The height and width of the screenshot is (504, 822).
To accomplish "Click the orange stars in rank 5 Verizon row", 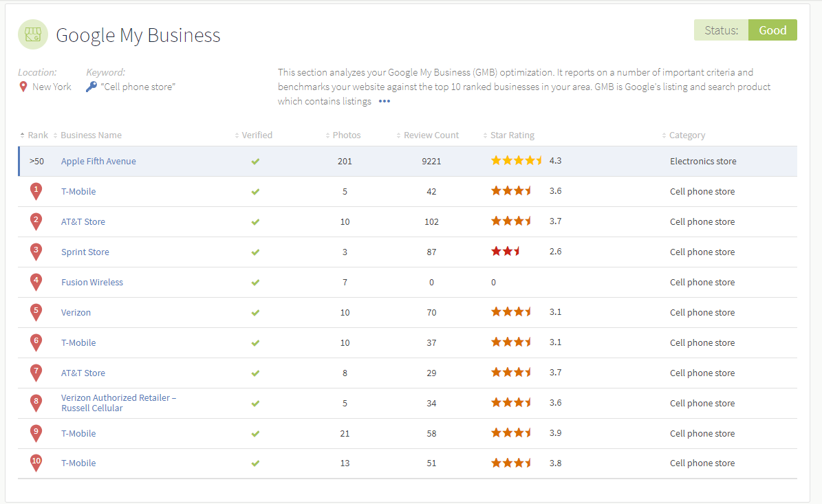I will click(511, 311).
